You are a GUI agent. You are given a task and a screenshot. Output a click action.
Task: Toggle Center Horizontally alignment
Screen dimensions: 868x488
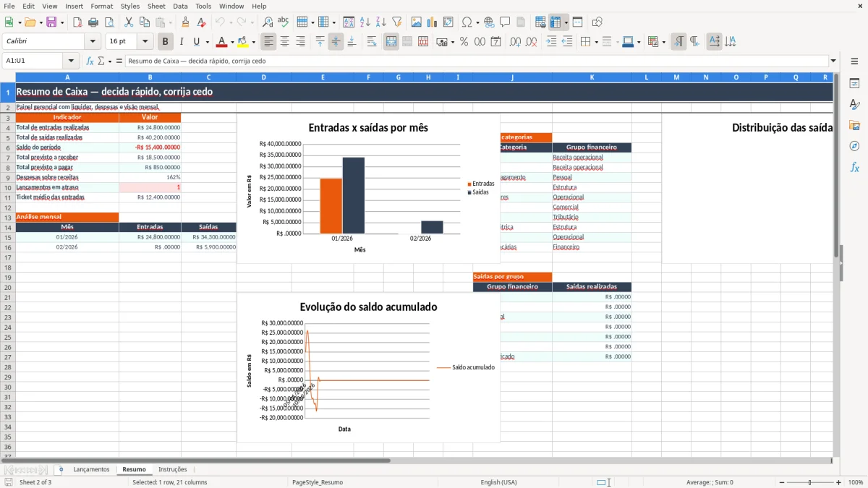pos(285,42)
